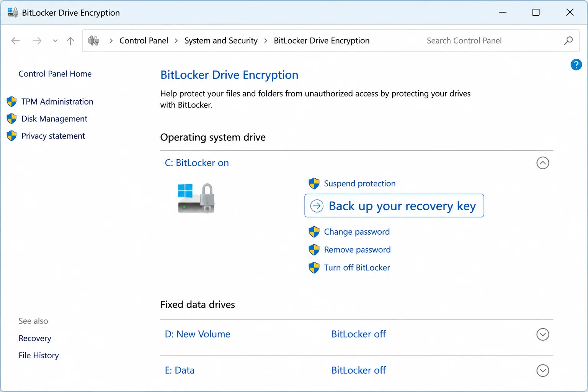Navigate up one level arrow
The image size is (588, 392).
[x=70, y=41]
